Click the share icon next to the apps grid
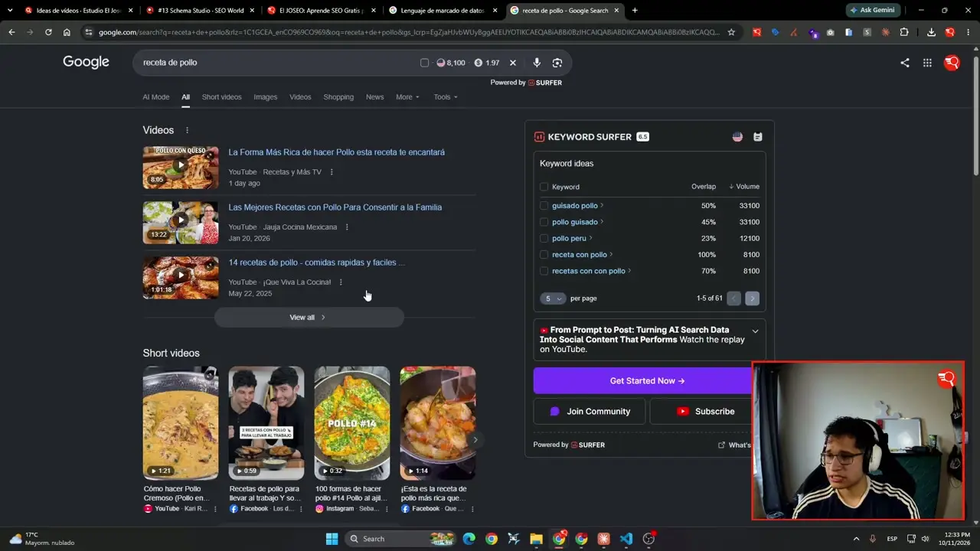Viewport: 980px width, 551px height. pos(905,63)
